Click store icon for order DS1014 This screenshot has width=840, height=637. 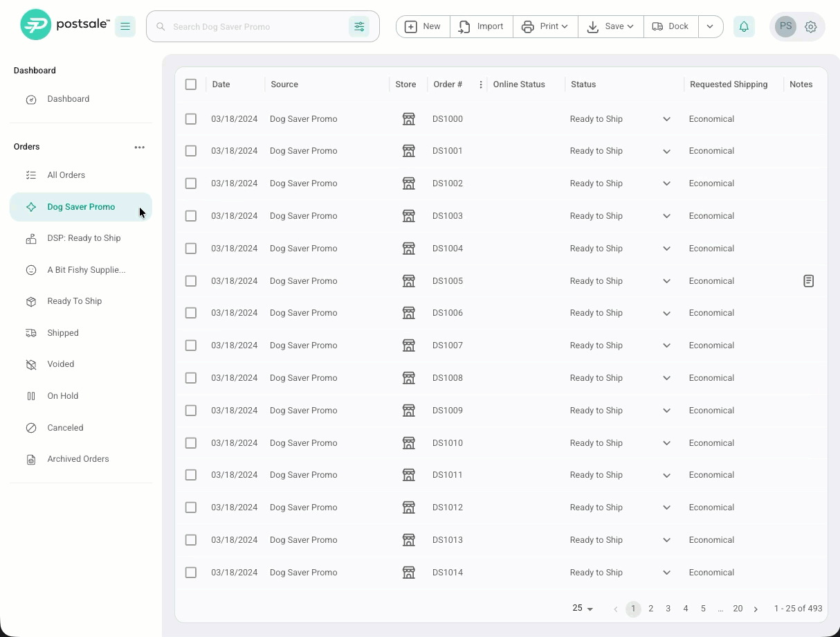[x=408, y=572]
